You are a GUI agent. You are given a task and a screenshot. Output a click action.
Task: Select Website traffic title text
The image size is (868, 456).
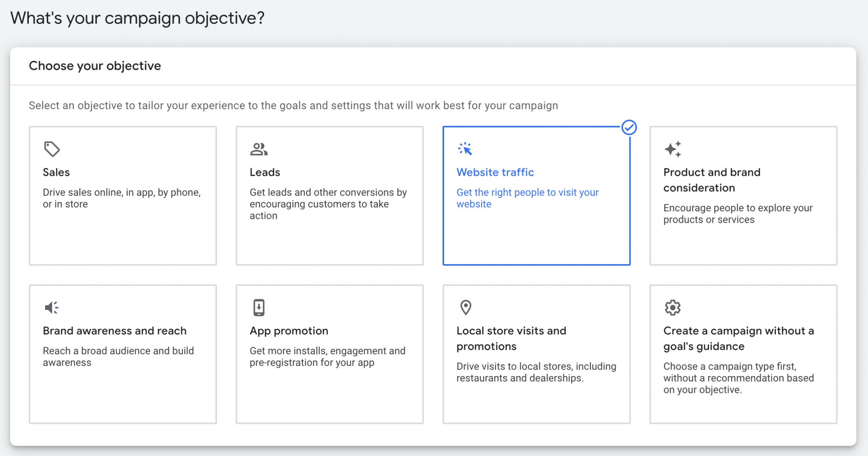(x=495, y=172)
